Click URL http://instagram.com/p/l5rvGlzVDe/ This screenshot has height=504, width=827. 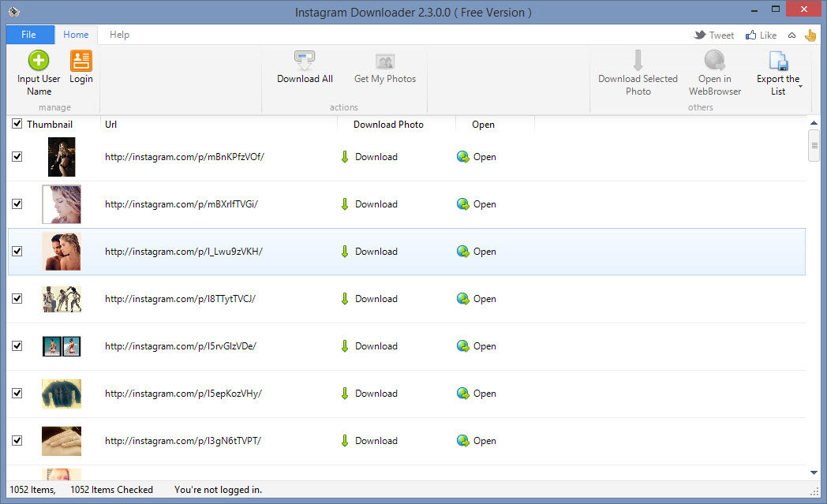(x=181, y=345)
